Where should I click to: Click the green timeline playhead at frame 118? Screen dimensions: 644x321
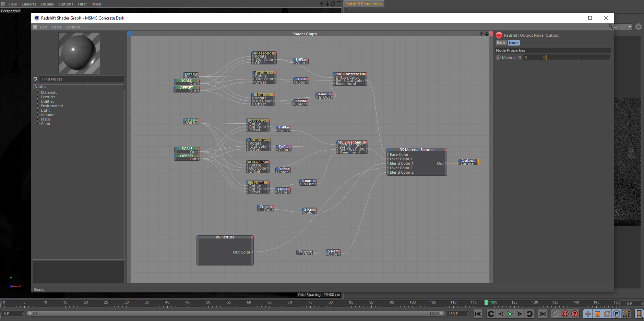486,302
